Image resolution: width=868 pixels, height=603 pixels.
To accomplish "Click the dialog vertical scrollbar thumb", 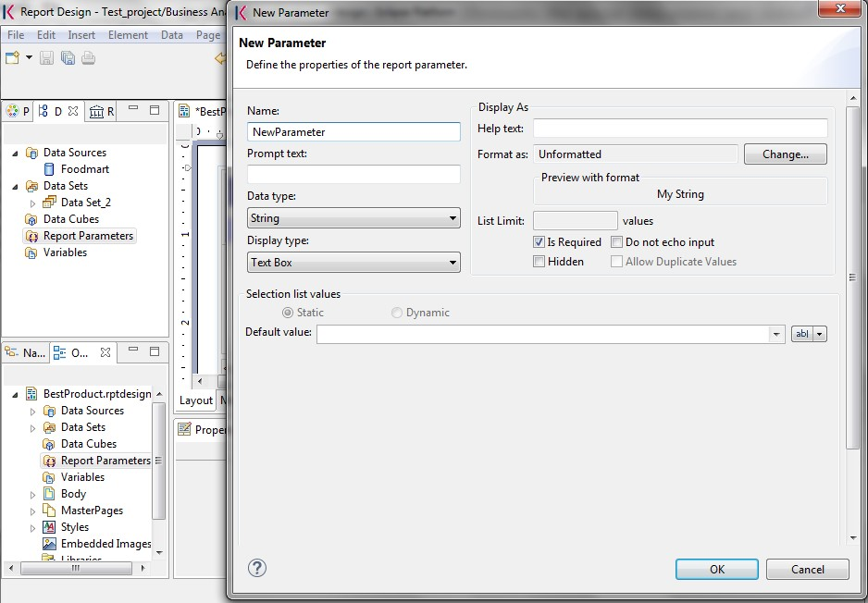I will click(x=852, y=277).
